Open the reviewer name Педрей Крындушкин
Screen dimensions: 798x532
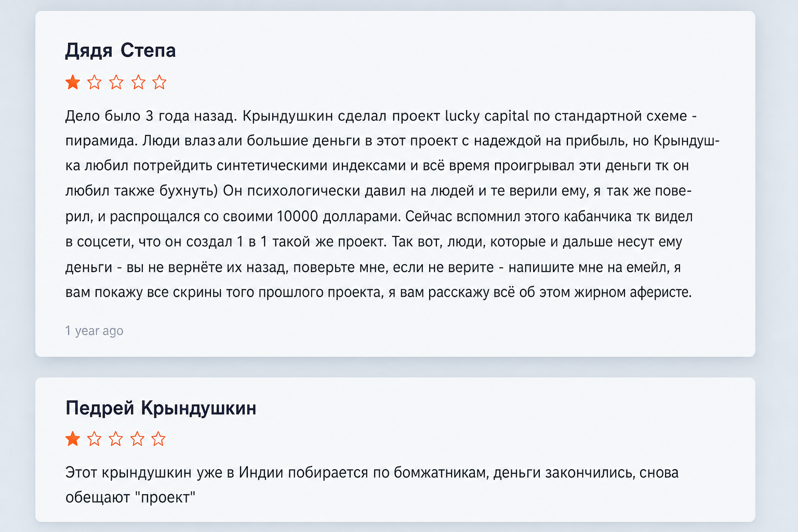point(161,408)
